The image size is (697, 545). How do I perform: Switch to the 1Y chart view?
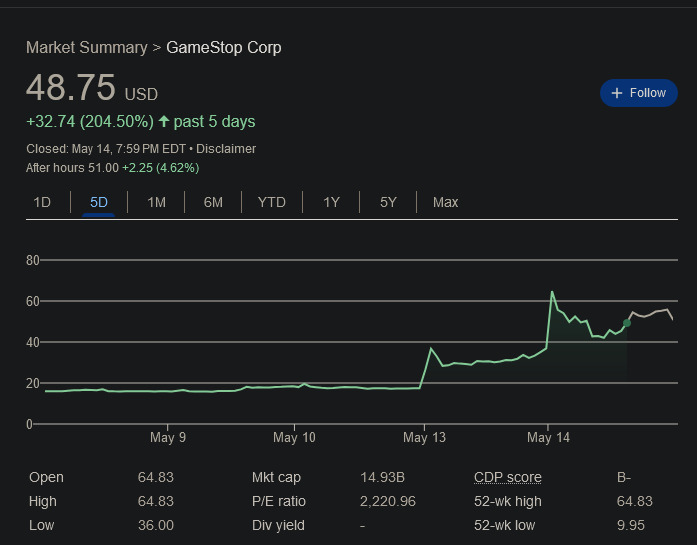point(331,202)
